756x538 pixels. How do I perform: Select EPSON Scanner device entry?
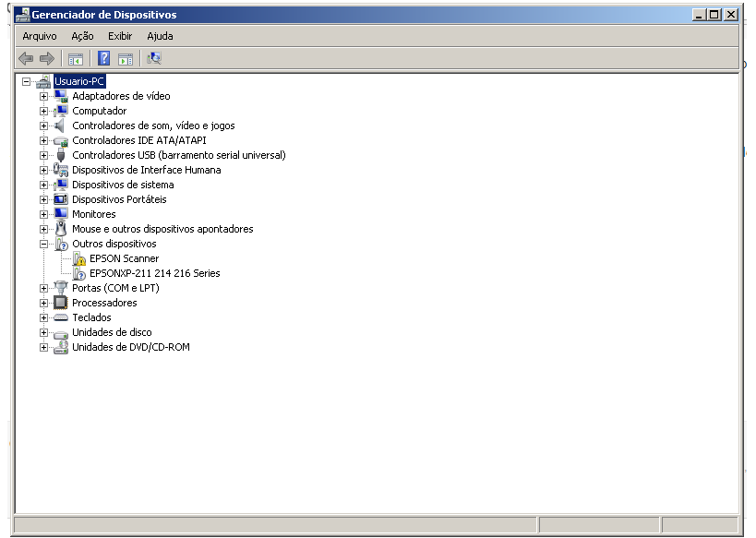(x=124, y=259)
